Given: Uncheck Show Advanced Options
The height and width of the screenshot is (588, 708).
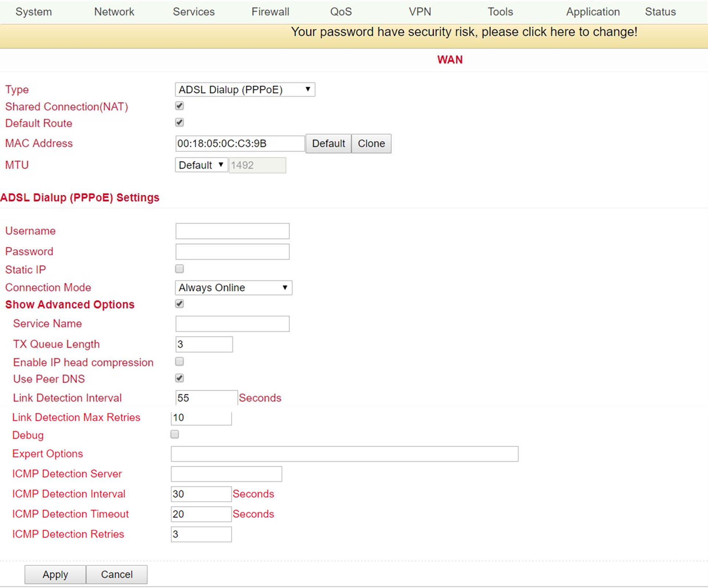Looking at the screenshot, I should [x=179, y=304].
